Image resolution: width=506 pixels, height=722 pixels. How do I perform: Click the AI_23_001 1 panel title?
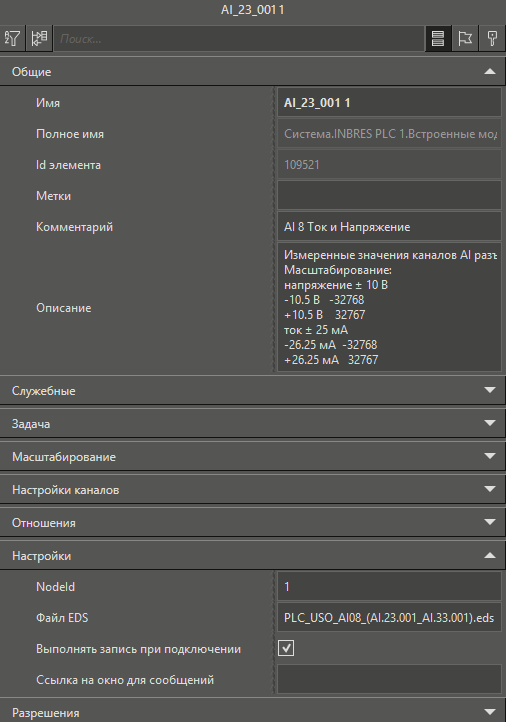tap(253, 10)
